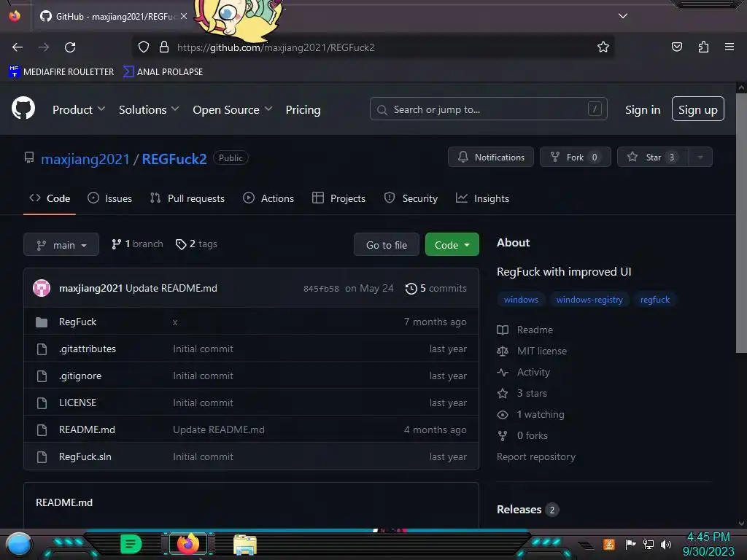Fork the repository with Fork button

coord(576,157)
